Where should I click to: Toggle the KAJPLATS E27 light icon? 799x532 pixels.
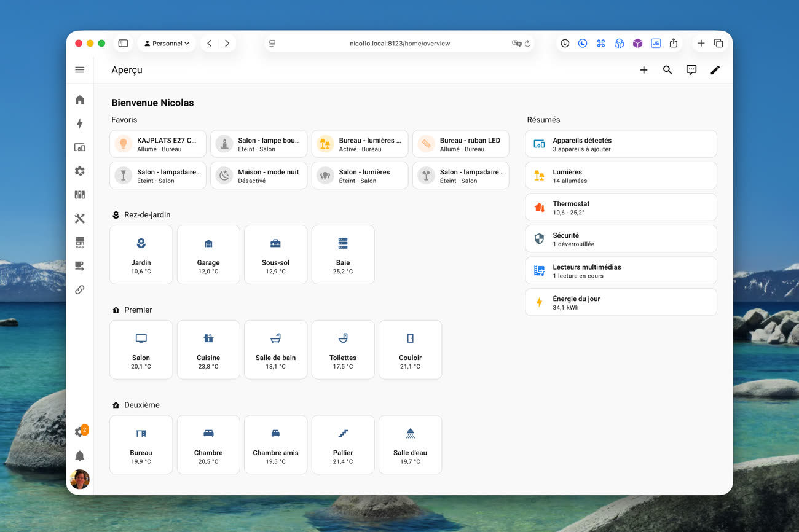[124, 144]
